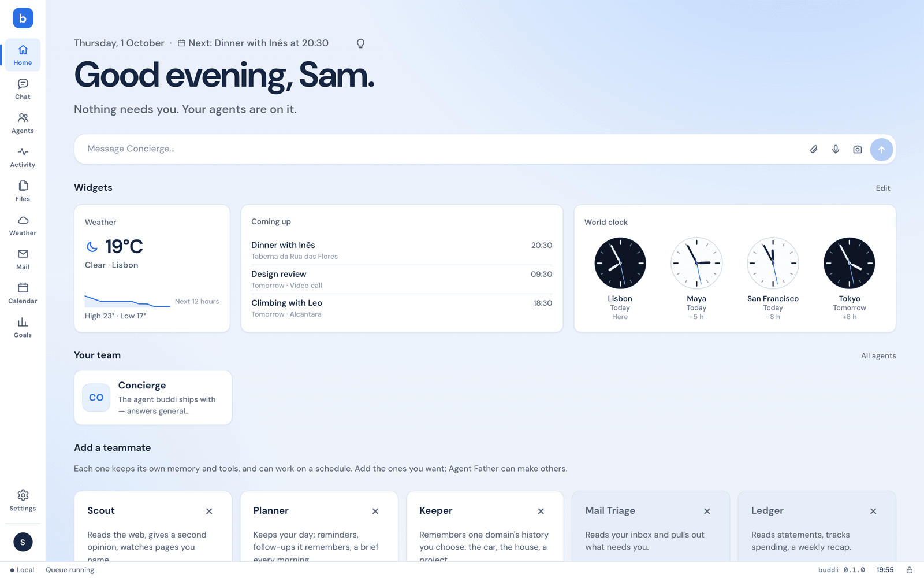
Task: Open Settings from the sidebar
Action: coord(23,501)
